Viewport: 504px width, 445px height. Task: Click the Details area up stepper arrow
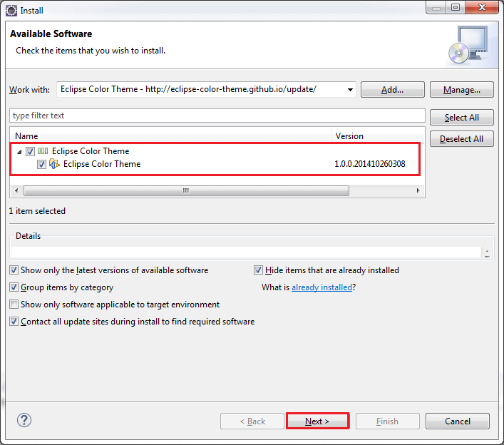pos(488,250)
